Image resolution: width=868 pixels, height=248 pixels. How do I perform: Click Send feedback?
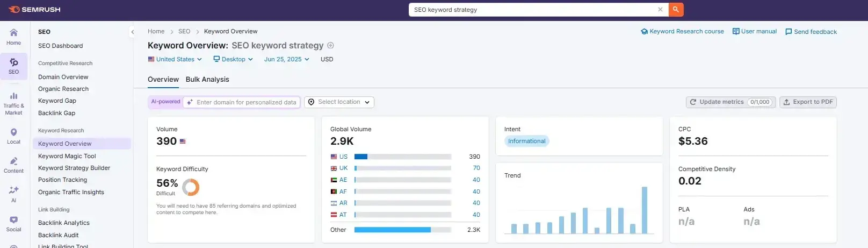[811, 32]
